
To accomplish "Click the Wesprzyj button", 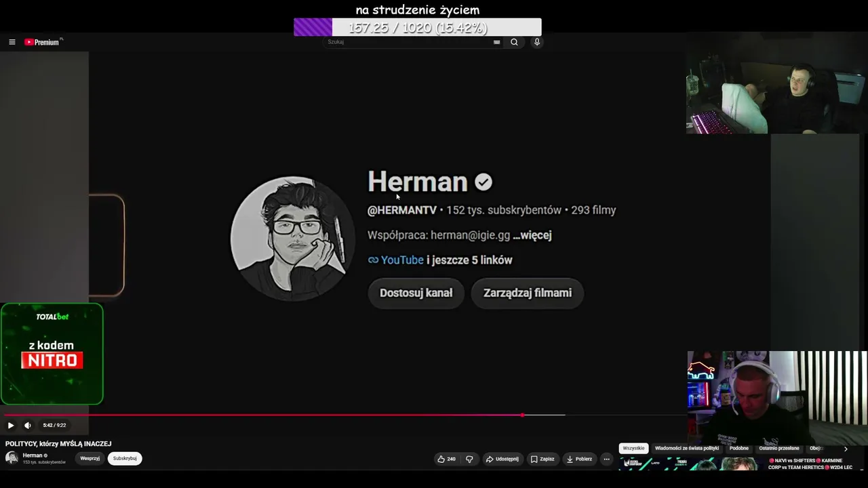I will click(90, 458).
